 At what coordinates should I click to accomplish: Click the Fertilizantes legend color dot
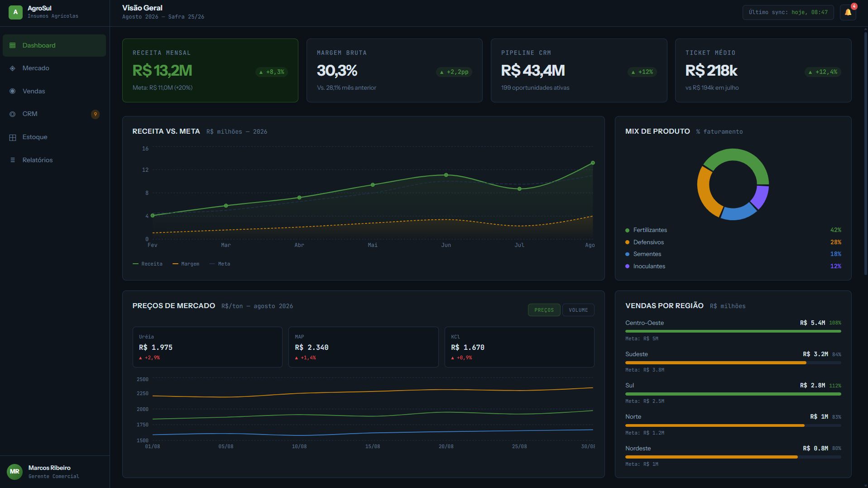(627, 230)
